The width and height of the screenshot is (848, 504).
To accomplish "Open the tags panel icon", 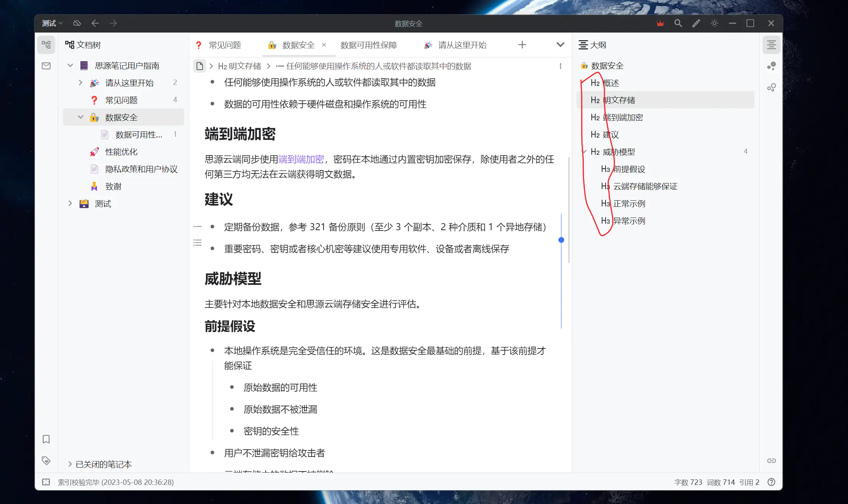I will (x=46, y=460).
